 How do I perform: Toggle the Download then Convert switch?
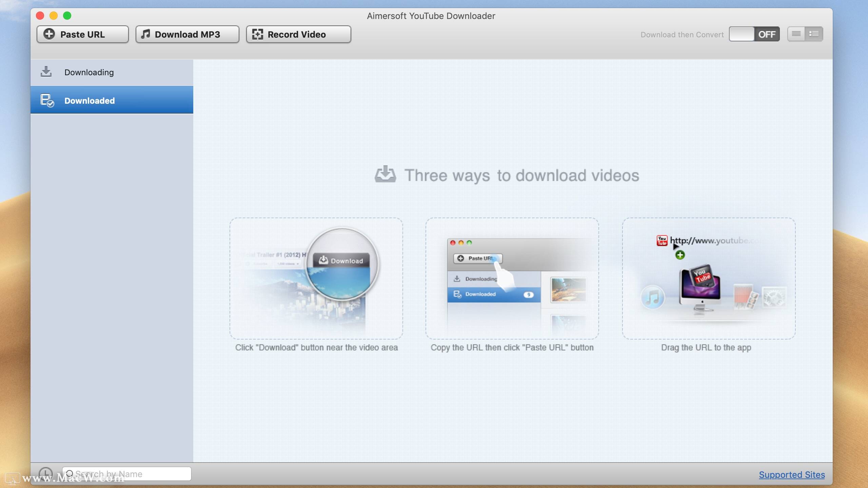[x=754, y=34]
